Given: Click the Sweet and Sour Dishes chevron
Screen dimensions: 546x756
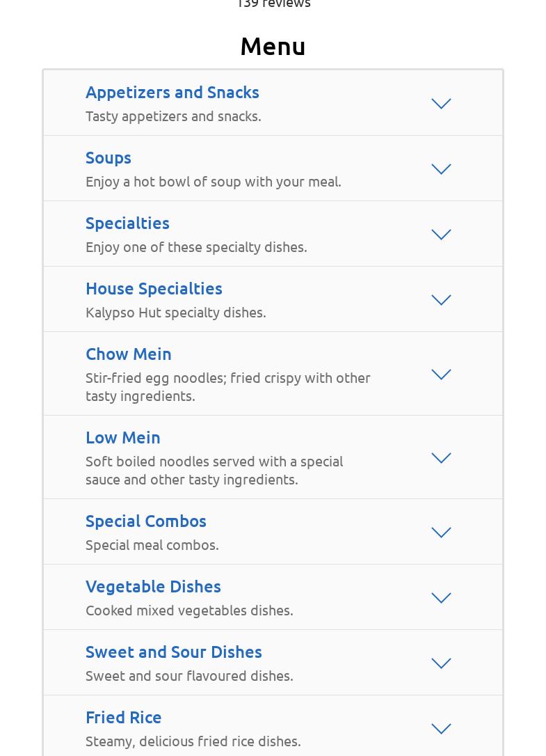Looking at the screenshot, I should click(441, 663).
